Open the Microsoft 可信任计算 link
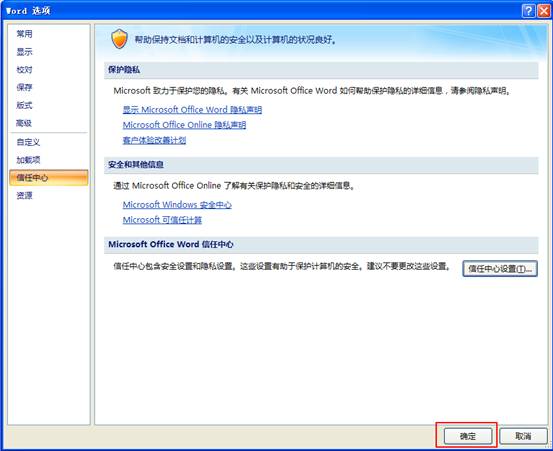 pyautogui.click(x=162, y=220)
